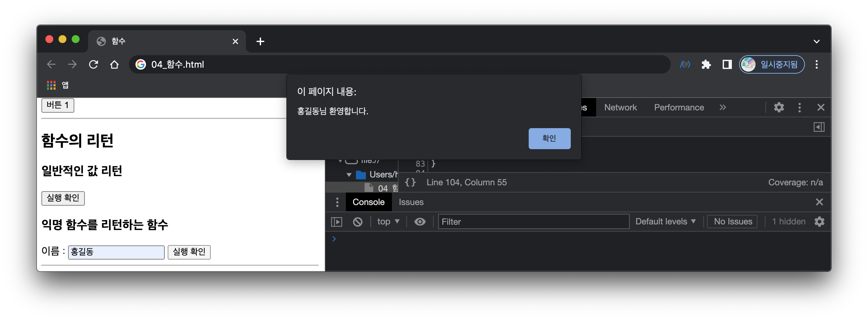Go to the home page icon
868x320 pixels.
click(114, 64)
